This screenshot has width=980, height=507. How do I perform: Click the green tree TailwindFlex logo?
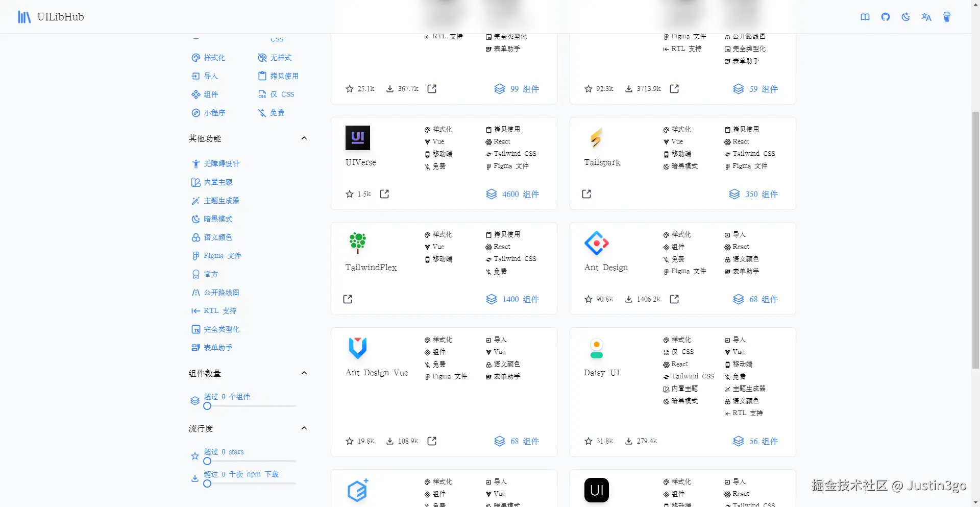coord(358,243)
